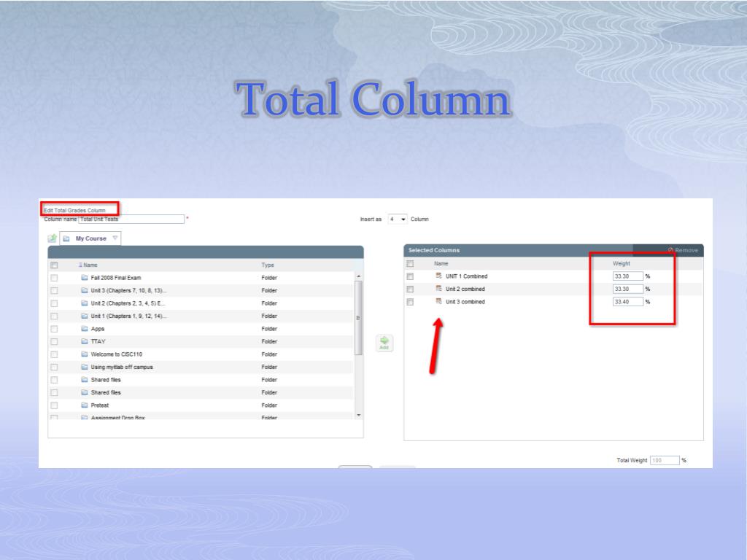Viewport: 747px width, 560px height.
Task: Tick the select-all checkbox in the folder list header
Action: tap(54, 265)
